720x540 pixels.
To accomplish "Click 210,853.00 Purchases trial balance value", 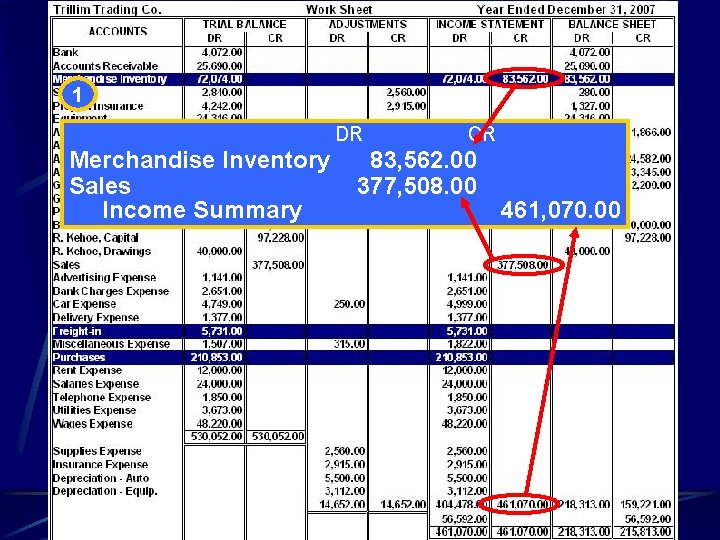I will click(217, 357).
